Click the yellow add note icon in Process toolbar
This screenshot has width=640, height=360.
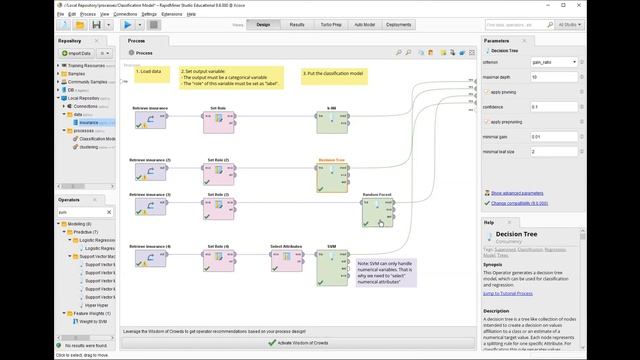(x=443, y=53)
